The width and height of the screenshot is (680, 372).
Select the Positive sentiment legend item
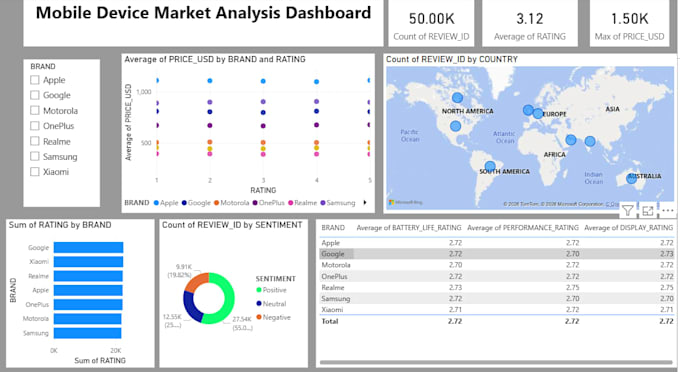[271, 290]
